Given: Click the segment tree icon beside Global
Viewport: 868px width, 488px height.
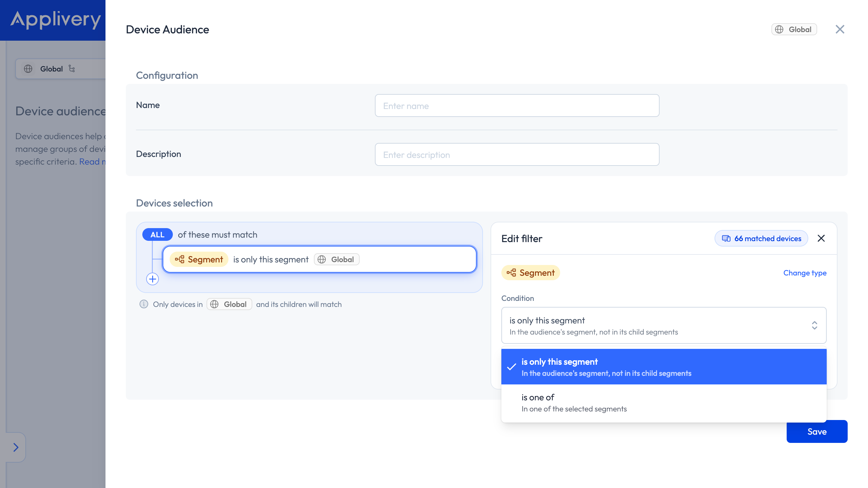Looking at the screenshot, I should coord(72,69).
